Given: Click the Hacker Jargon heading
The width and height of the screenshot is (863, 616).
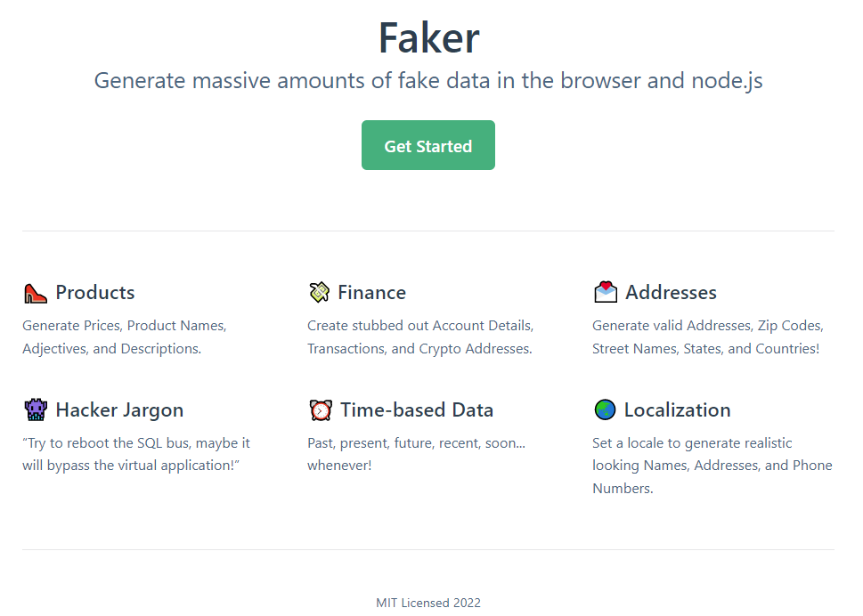Looking at the screenshot, I should tap(119, 410).
